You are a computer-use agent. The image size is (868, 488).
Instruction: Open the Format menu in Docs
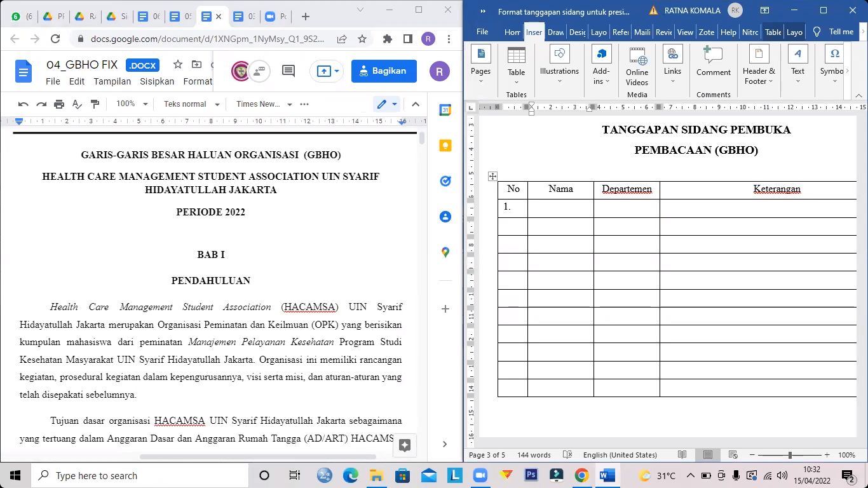click(198, 81)
